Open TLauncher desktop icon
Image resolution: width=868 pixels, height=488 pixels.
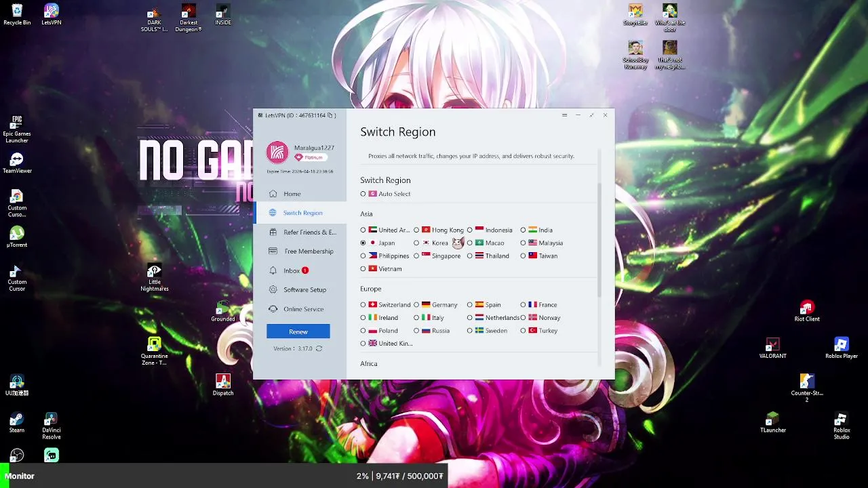click(773, 422)
